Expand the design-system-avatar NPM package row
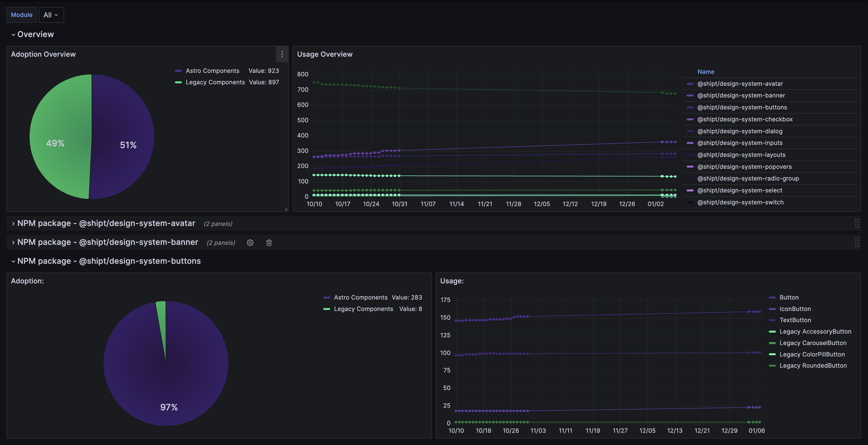 pos(13,224)
